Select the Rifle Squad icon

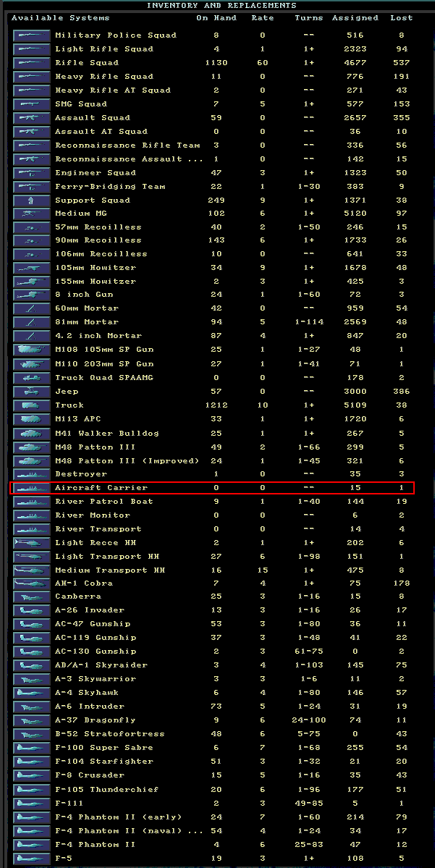[32, 62]
